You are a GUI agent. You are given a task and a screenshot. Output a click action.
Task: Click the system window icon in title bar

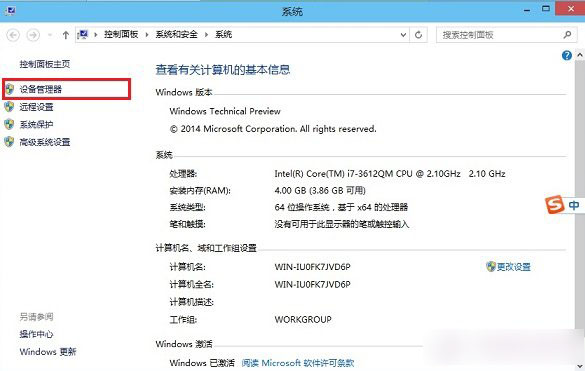10,10
